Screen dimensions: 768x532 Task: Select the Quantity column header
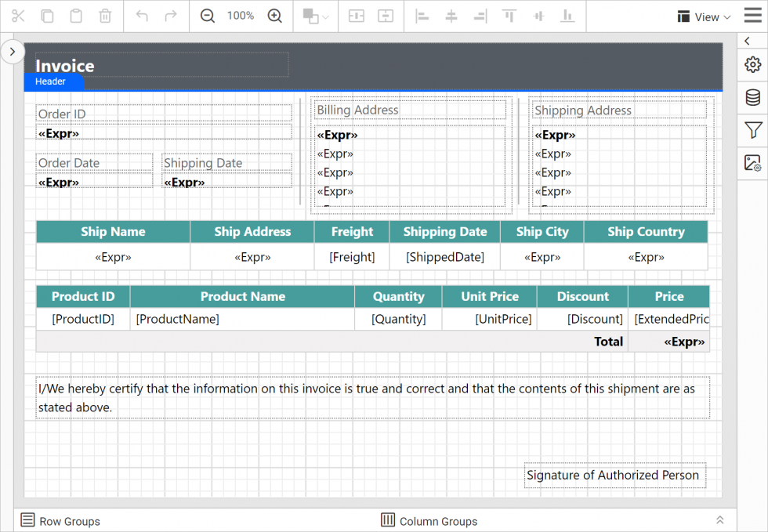click(398, 296)
